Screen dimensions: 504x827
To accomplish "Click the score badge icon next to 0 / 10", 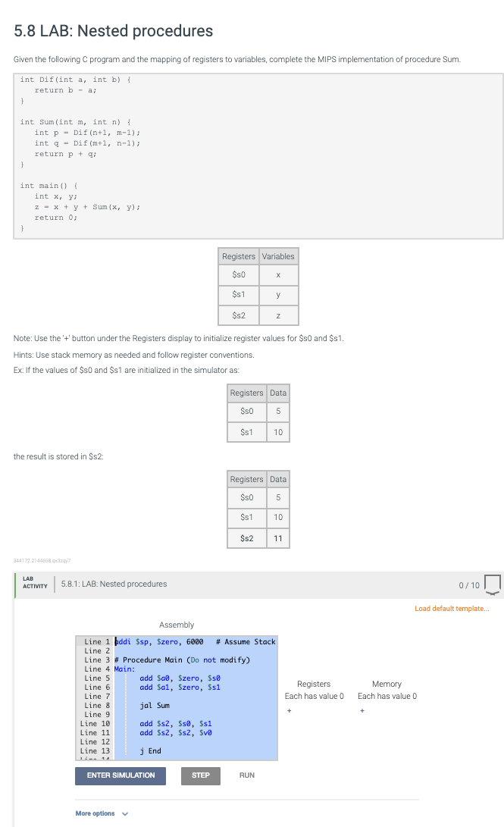I will click(x=492, y=584).
